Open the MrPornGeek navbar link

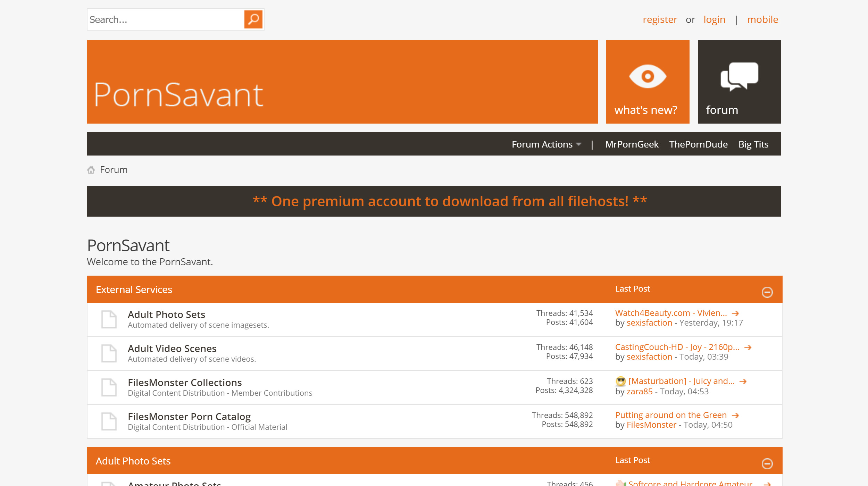click(632, 144)
